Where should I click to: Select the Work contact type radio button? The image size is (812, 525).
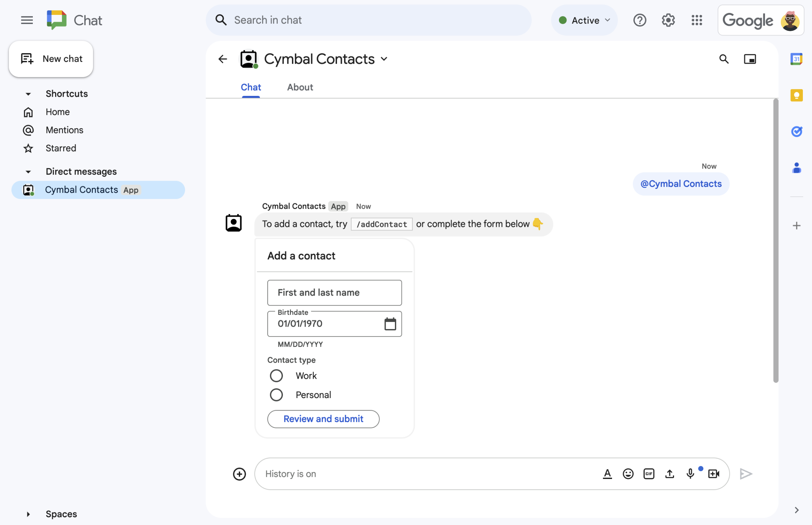275,375
